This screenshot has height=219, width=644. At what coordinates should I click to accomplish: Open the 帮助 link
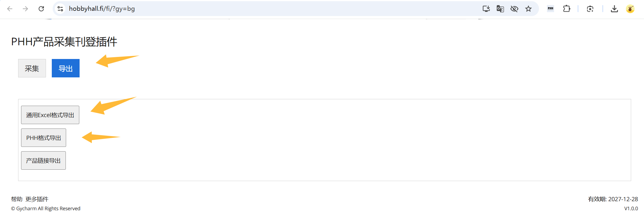pos(17,199)
